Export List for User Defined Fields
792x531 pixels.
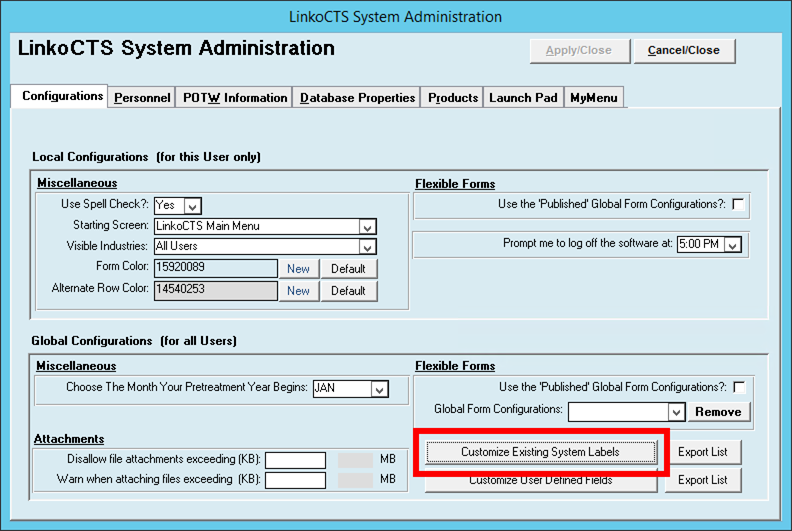click(703, 480)
